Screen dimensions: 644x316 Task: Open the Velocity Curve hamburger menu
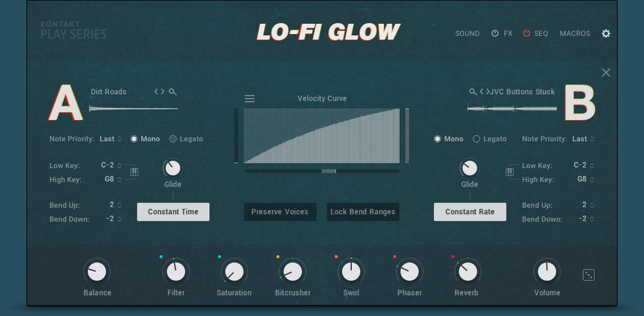click(x=249, y=99)
